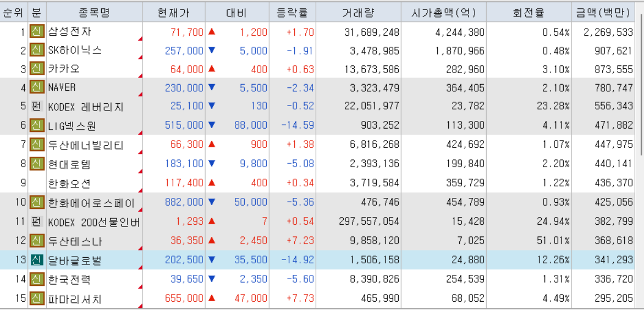The height and width of the screenshot is (310, 644).
Task: Click the 펀 badge beside KODEX 200선물인버
Action: [x=37, y=222]
